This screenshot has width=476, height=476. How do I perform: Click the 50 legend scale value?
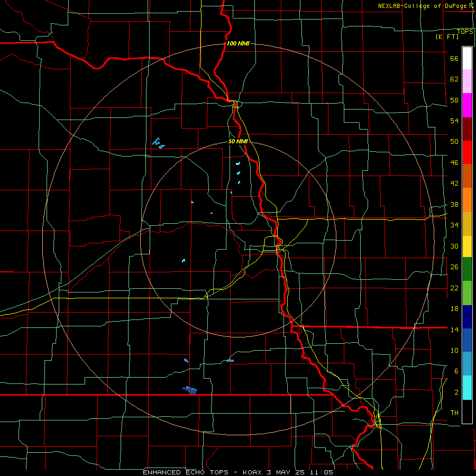coord(454,142)
